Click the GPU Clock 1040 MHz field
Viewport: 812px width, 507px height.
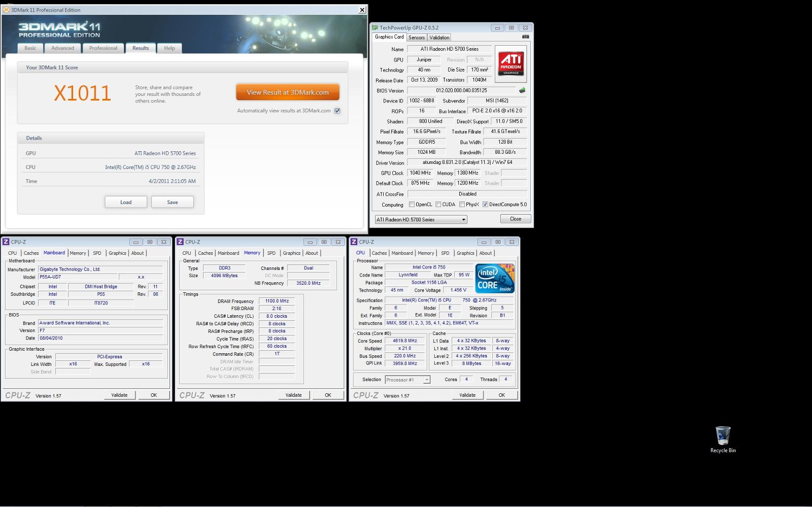click(420, 173)
